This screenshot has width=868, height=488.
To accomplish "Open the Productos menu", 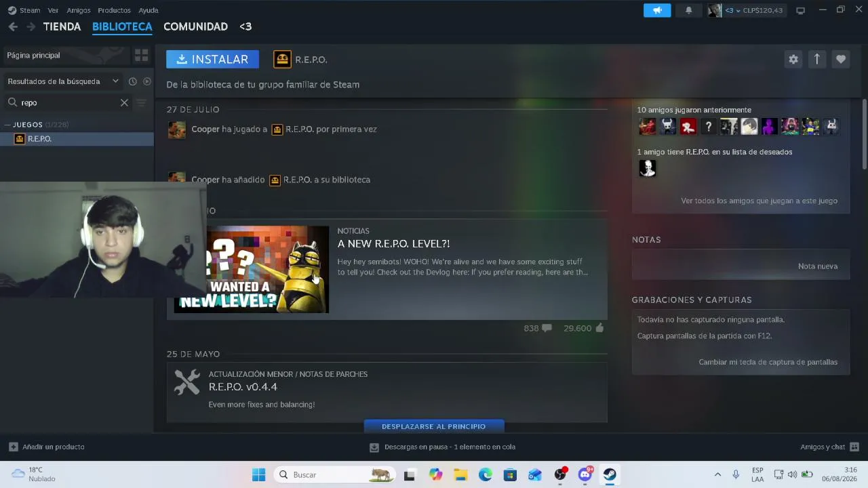I will pyautogui.click(x=114, y=10).
